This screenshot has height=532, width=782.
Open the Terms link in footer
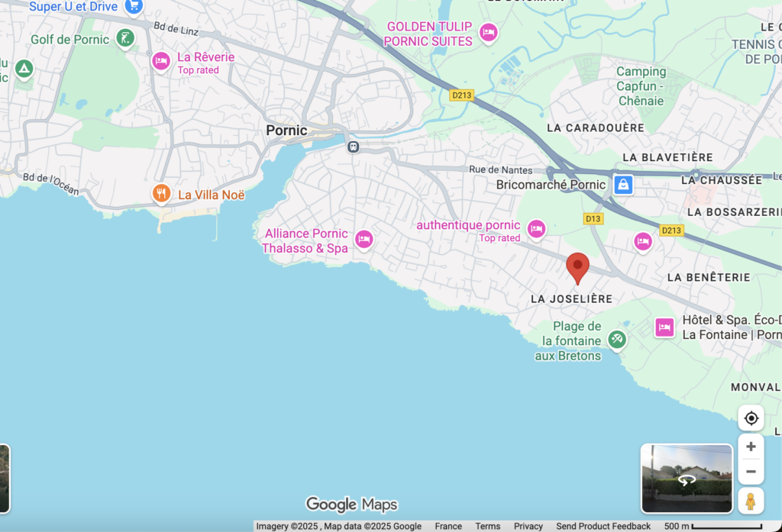[487, 526]
